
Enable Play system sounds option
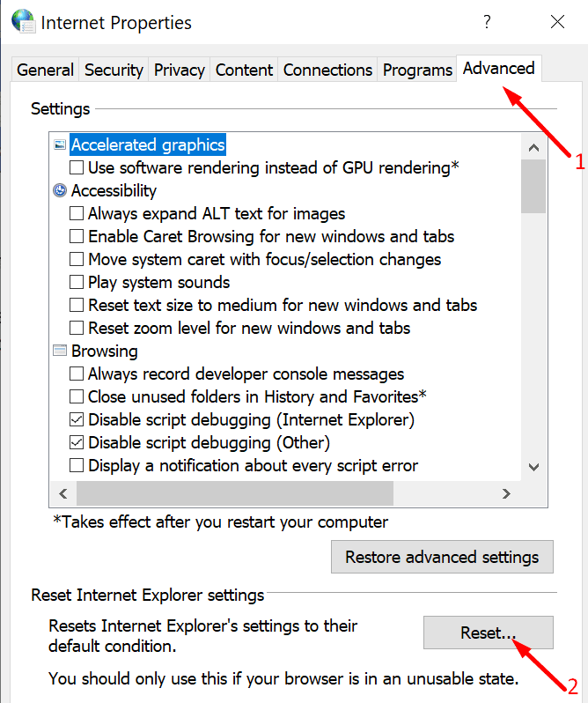pyautogui.click(x=77, y=282)
